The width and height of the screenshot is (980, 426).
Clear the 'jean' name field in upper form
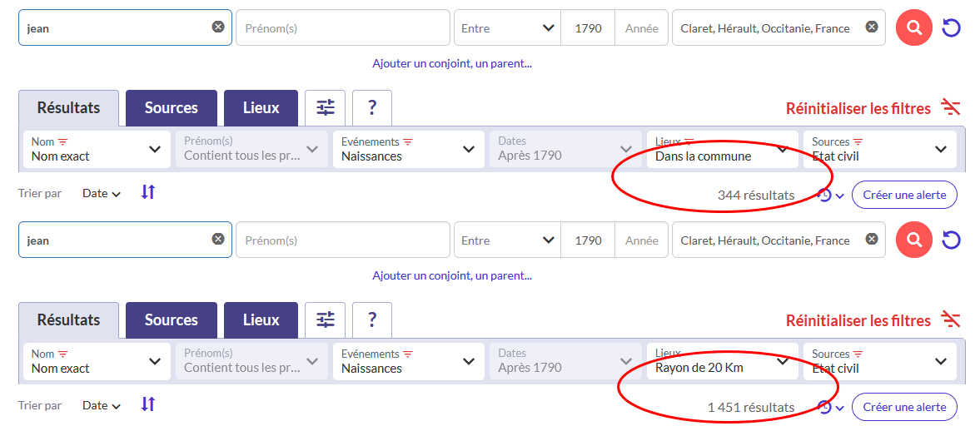[217, 27]
